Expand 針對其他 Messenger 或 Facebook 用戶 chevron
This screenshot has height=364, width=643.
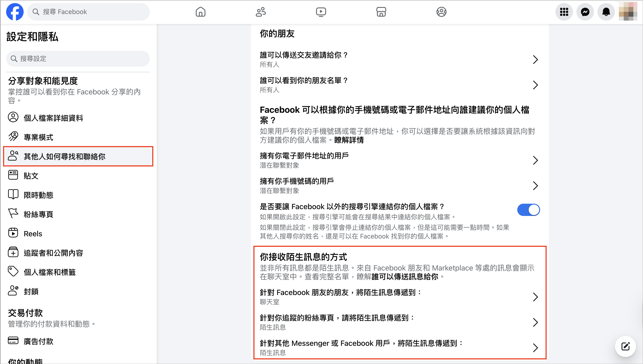(x=535, y=348)
